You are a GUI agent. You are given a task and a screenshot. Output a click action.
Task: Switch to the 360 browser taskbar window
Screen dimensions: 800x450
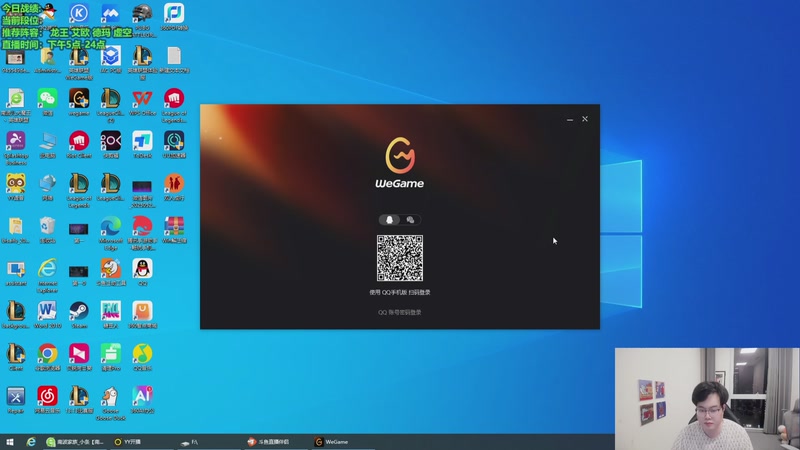[74, 442]
